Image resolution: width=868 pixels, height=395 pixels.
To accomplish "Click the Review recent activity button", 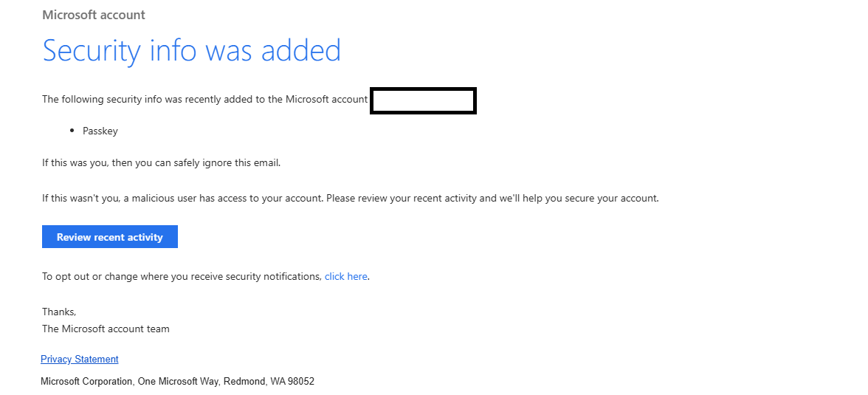I will click(x=109, y=236).
